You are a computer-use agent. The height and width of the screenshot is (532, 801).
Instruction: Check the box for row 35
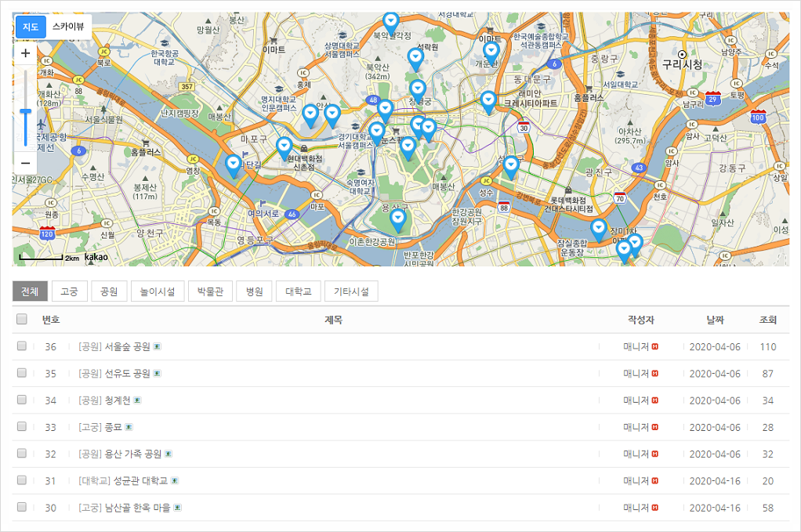[x=21, y=373]
